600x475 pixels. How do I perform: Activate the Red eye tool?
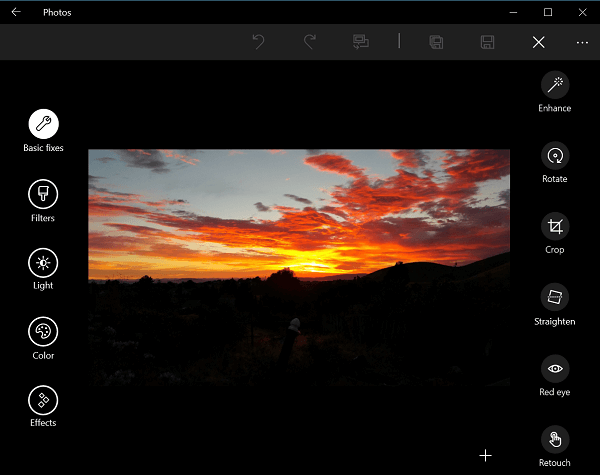click(x=555, y=369)
